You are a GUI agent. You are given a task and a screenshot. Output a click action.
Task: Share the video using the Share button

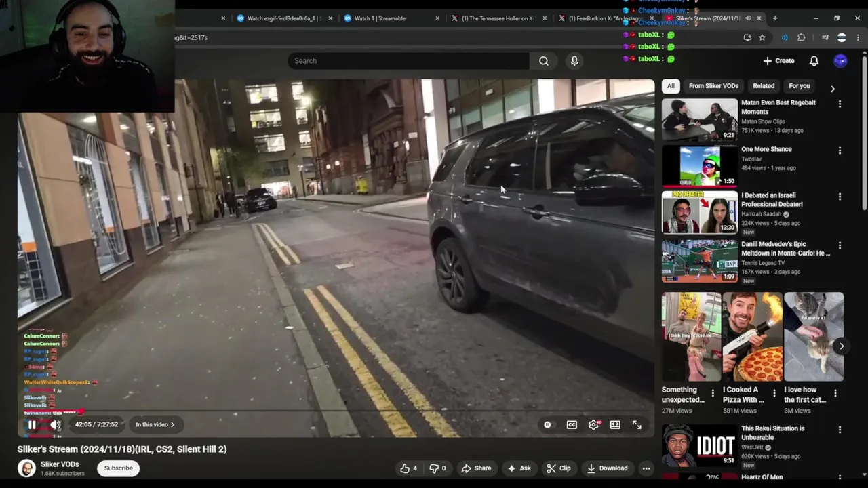(476, 468)
